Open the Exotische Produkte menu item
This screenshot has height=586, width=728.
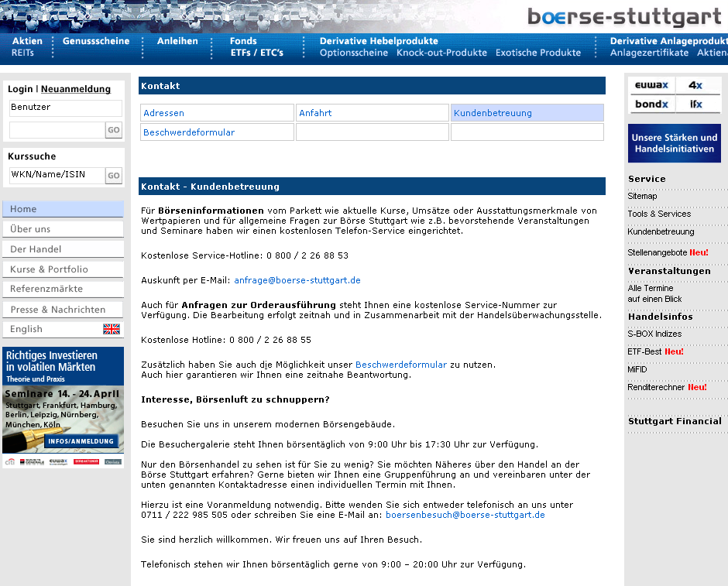point(538,53)
